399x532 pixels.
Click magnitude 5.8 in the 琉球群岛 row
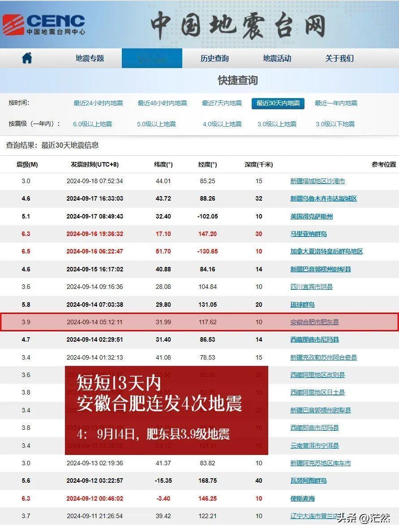[26, 305]
